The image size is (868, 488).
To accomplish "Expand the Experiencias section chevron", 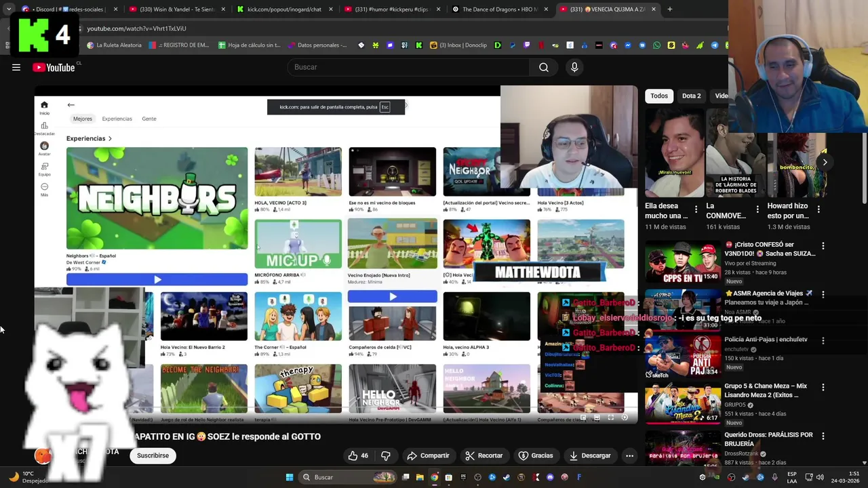I will (110, 138).
